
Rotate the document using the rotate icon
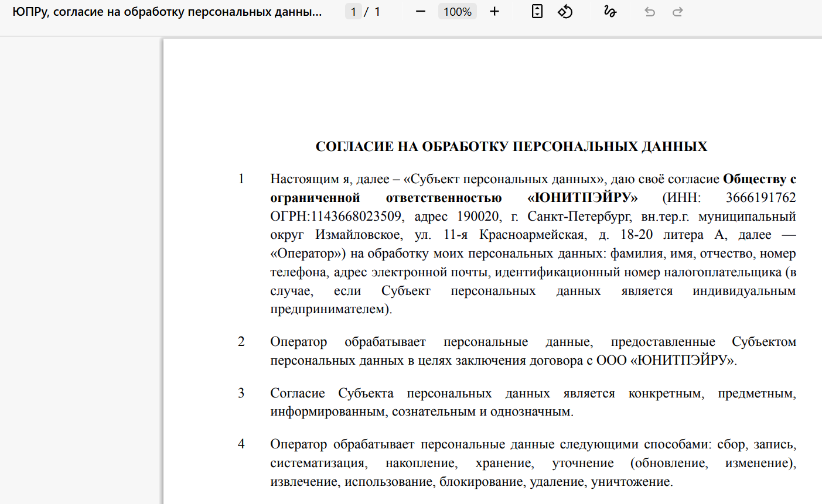pos(565,12)
